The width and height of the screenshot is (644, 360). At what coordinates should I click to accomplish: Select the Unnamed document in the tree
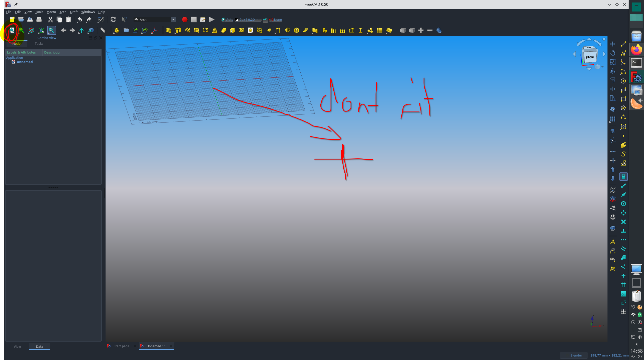tap(25, 62)
